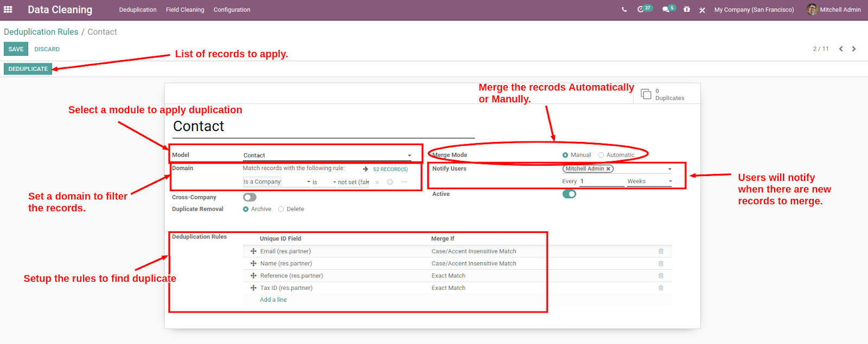Click the Tax ID (res.partner) cell
Viewport: 868px width, 344px height.
286,288
